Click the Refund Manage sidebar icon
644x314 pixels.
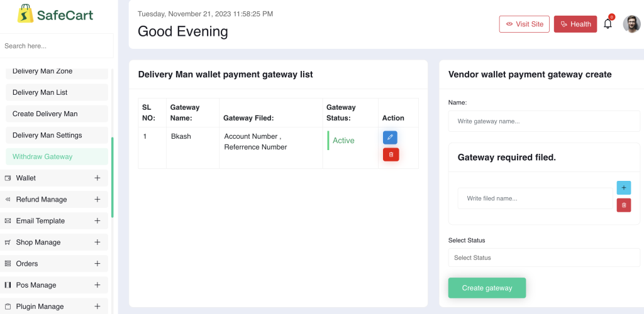click(8, 200)
